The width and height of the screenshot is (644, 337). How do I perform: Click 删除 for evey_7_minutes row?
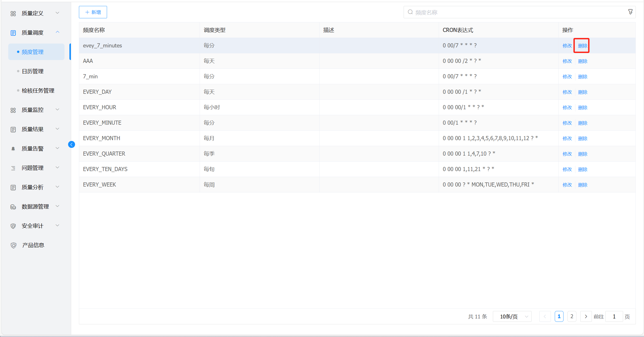pos(582,46)
